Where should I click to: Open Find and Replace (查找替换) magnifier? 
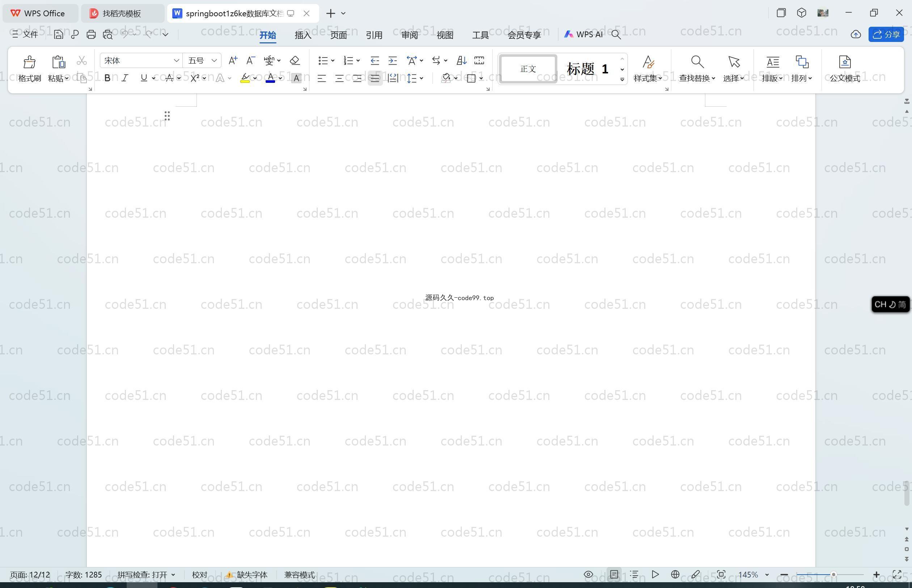[697, 61]
